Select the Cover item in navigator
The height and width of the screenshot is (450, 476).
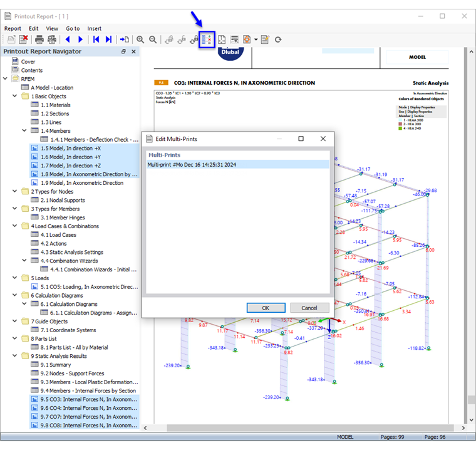pos(28,61)
